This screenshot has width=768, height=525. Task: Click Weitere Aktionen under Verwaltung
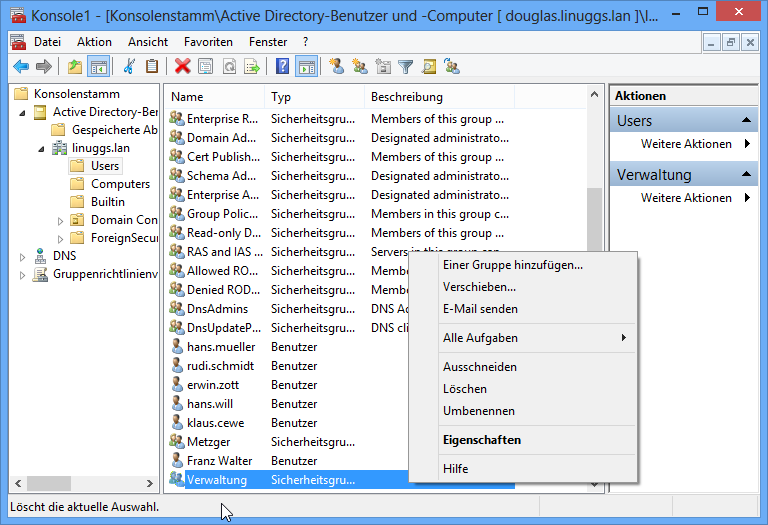[686, 198]
